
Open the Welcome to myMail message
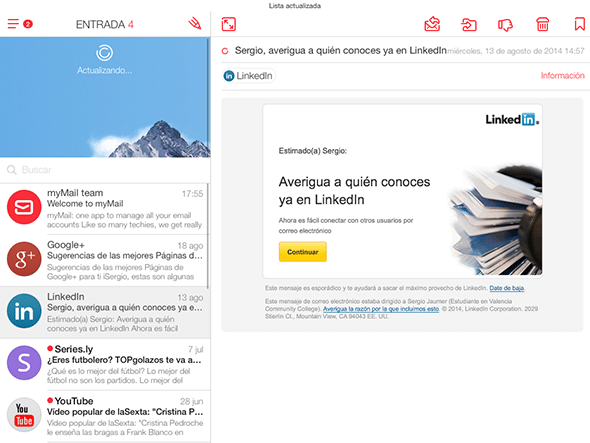pos(104,209)
